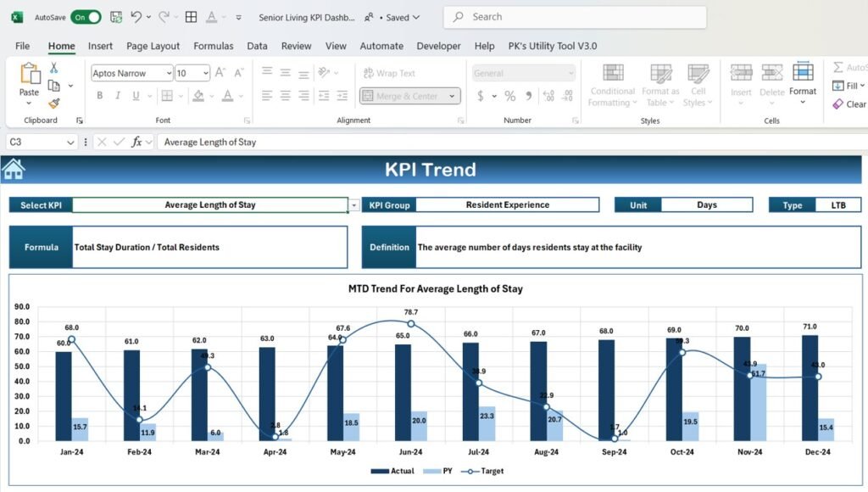
Task: Open Conditional Formatting options
Action: click(x=612, y=84)
